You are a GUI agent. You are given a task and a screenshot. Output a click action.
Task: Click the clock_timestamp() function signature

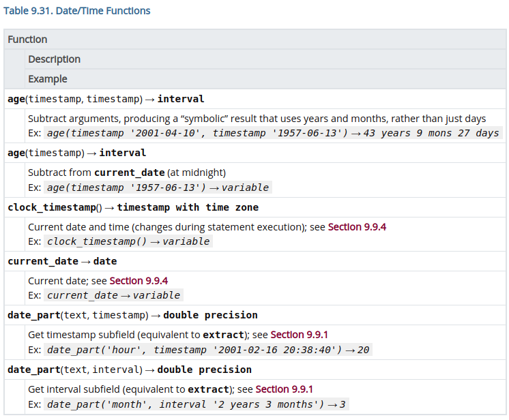pos(133,207)
